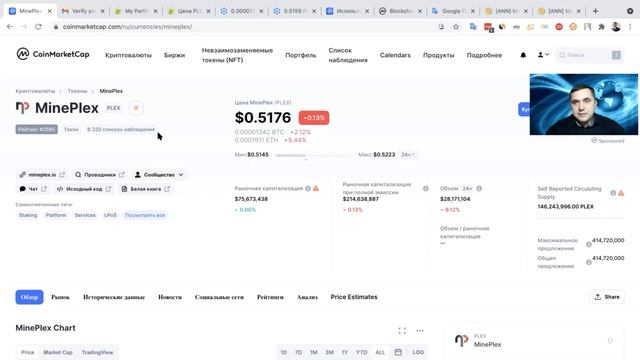The width and height of the screenshot is (640, 360).
Task: Click max supply info icon
Action: 589,244
